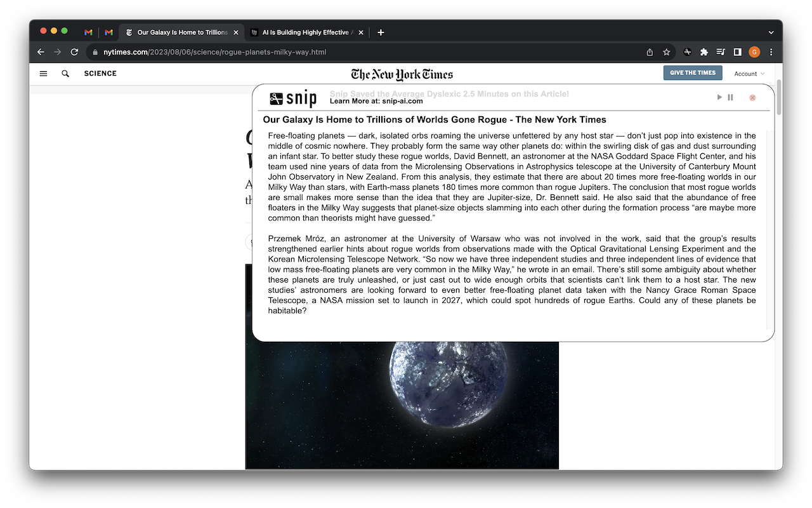Toggle the browser side panel
Screen dimensions: 812x508
pyautogui.click(x=737, y=52)
